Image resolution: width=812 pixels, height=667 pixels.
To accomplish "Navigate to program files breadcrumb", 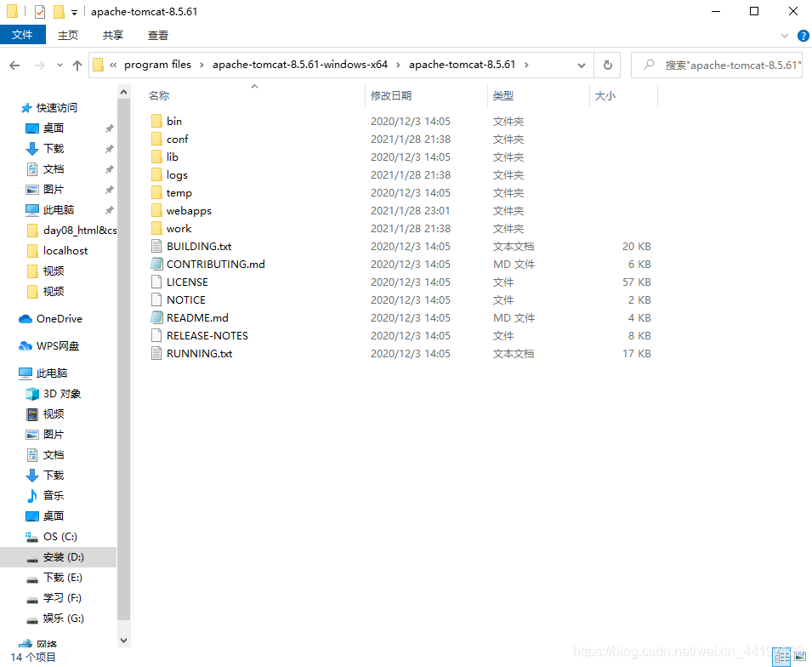I will (157, 65).
